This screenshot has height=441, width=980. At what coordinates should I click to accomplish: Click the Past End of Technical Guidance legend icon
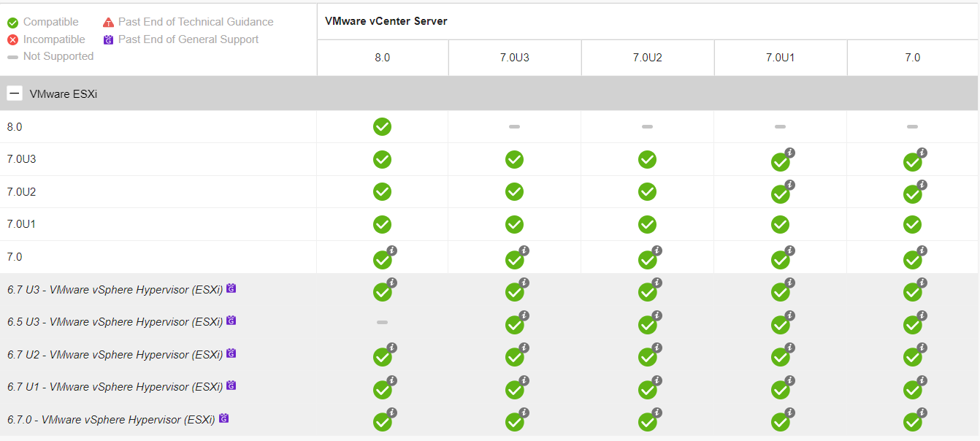108,23
